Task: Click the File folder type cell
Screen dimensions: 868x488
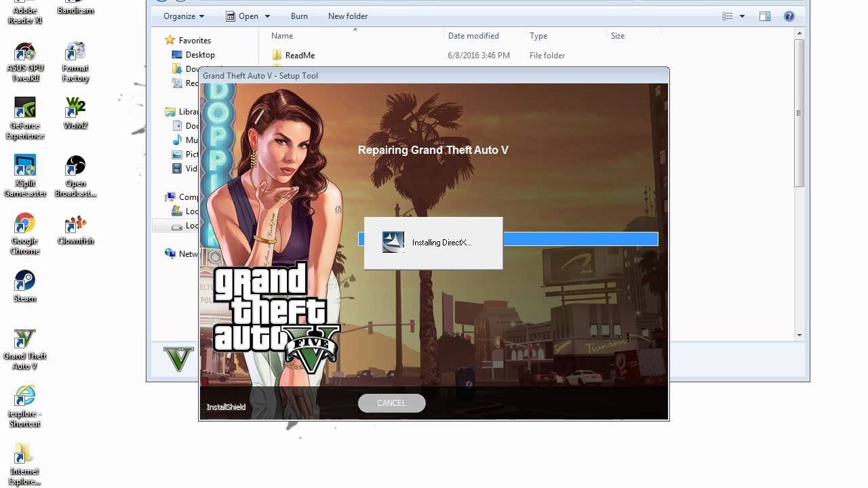Action: click(547, 56)
